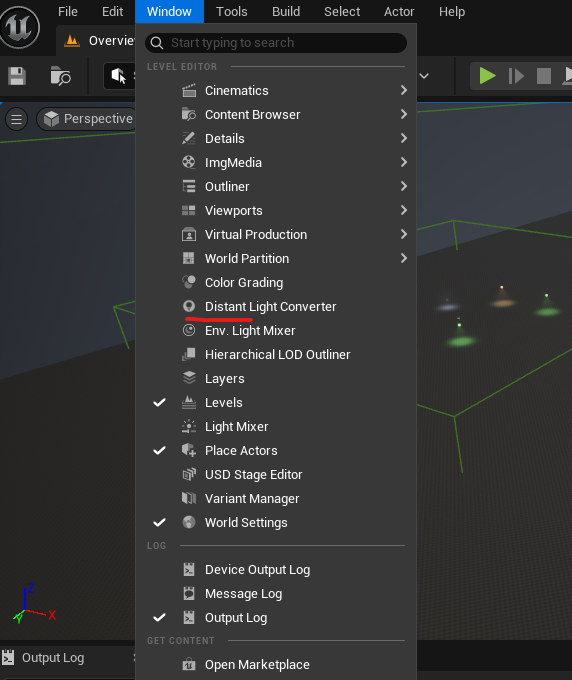572x680 pixels.
Task: Click the Cinematics clapperboard icon
Action: (189, 91)
